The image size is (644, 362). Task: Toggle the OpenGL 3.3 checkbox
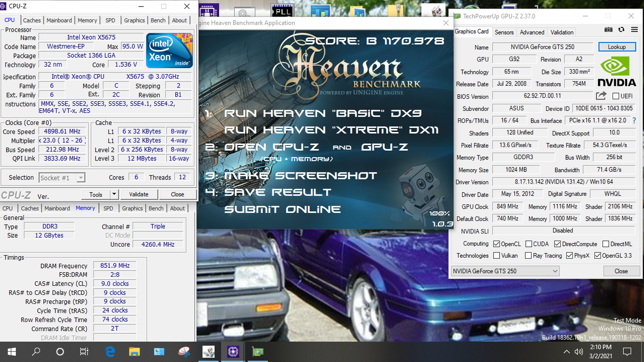(x=597, y=256)
